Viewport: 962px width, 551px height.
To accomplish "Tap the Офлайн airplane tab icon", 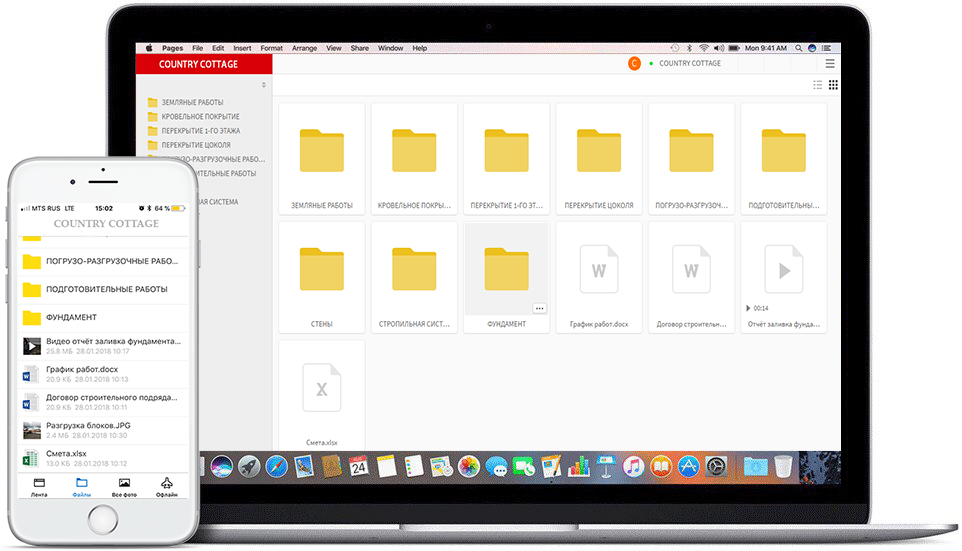I will (167, 487).
